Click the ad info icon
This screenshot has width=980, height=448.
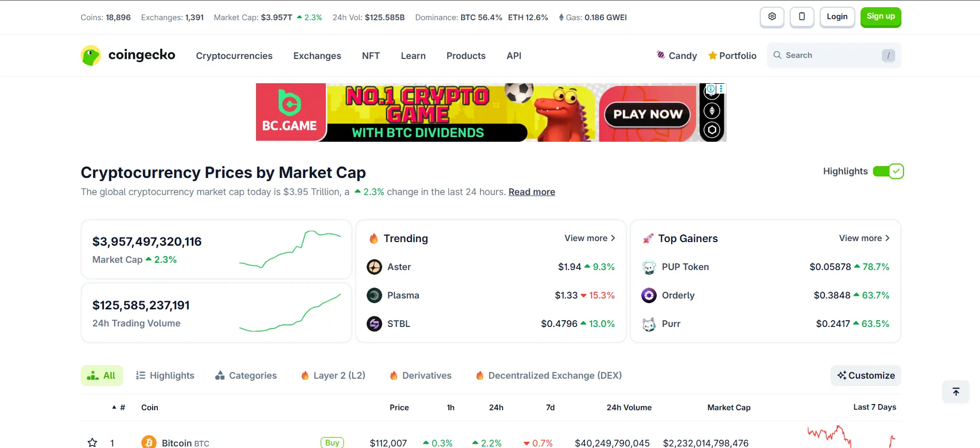pyautogui.click(x=711, y=89)
